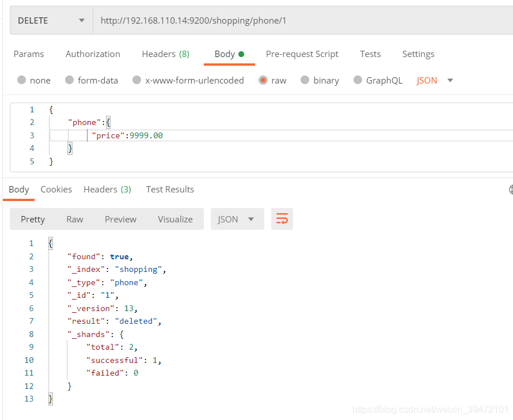This screenshot has width=513, height=420.
Task: Select the none body type radio
Action: coord(22,80)
